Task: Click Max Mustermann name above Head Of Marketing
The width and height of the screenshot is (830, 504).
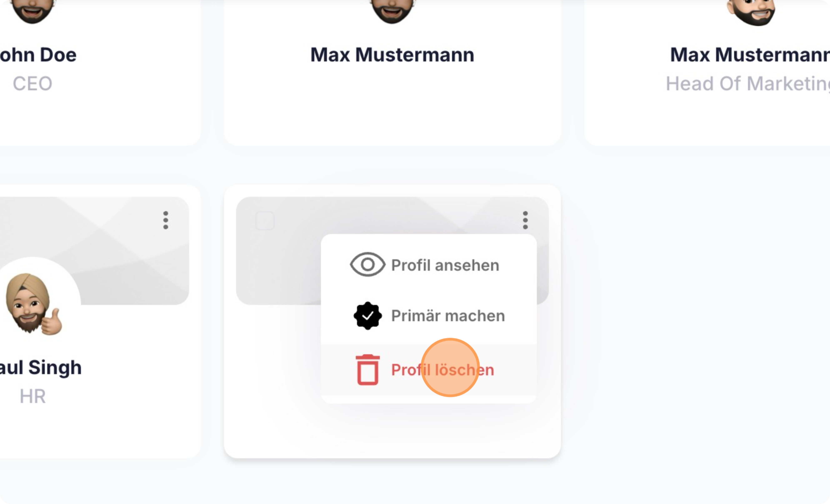Action: (750, 55)
